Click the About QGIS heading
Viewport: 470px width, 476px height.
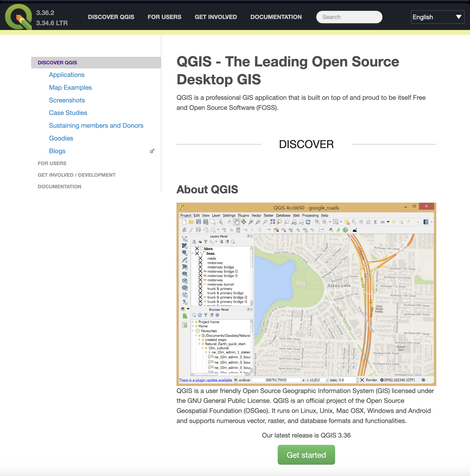tap(207, 189)
